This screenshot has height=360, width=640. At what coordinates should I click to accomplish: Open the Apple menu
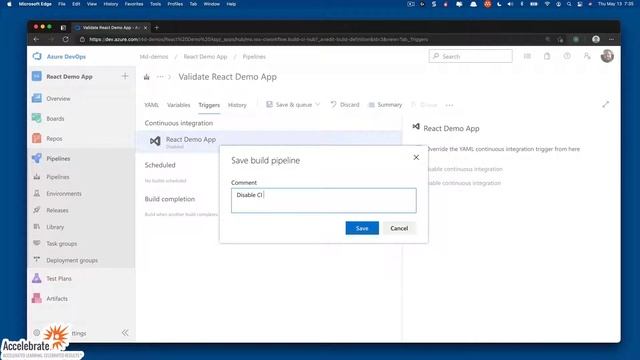(x=9, y=4)
